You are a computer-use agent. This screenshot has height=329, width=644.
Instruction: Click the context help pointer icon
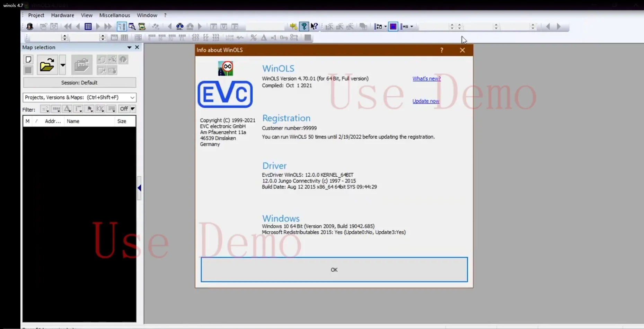tap(314, 26)
